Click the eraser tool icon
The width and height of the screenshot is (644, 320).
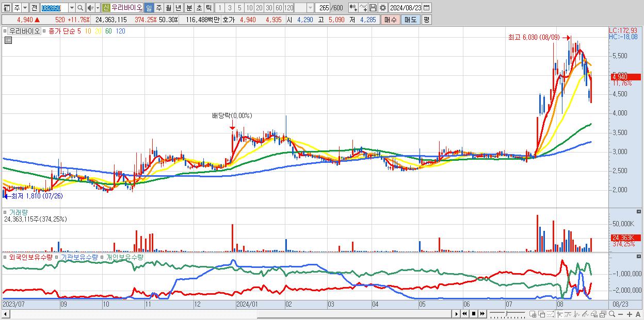point(594,314)
